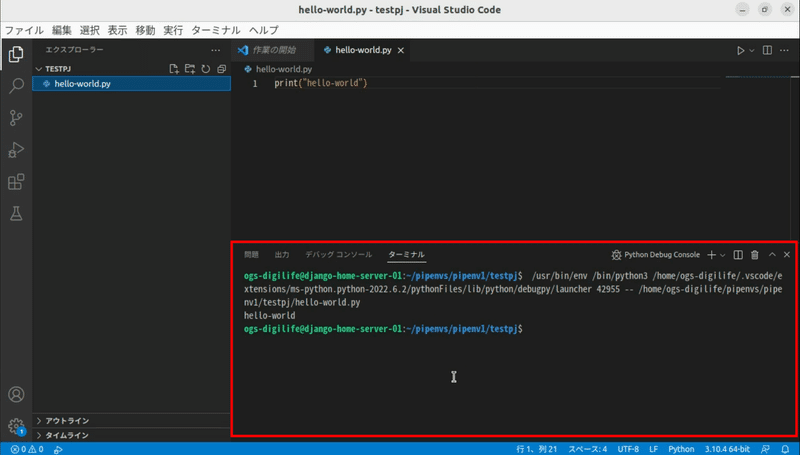Split the editor to the right
The width and height of the screenshot is (800, 455).
coord(767,50)
